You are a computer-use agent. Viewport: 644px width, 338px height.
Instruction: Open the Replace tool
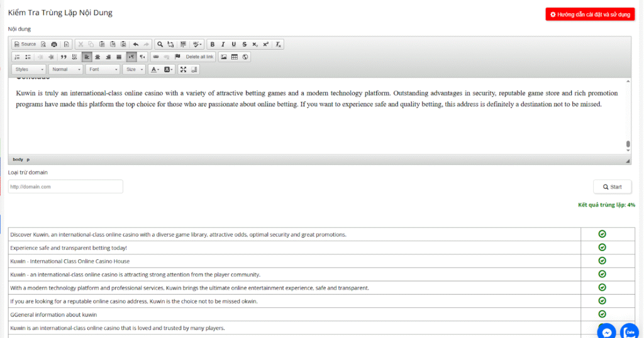pyautogui.click(x=171, y=44)
